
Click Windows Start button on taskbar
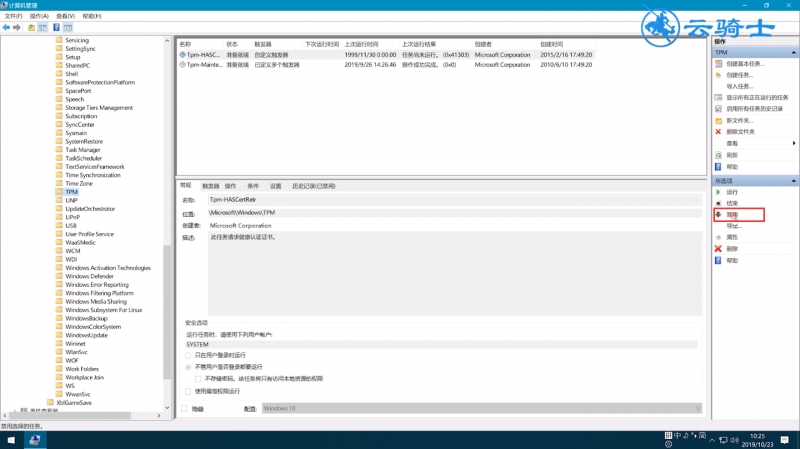click(11, 440)
